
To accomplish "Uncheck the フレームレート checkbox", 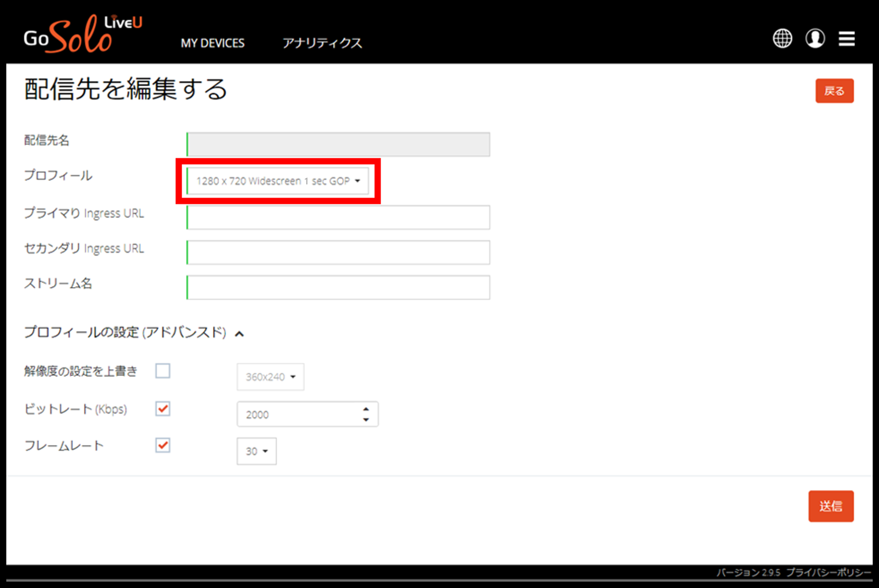I will click(x=163, y=445).
